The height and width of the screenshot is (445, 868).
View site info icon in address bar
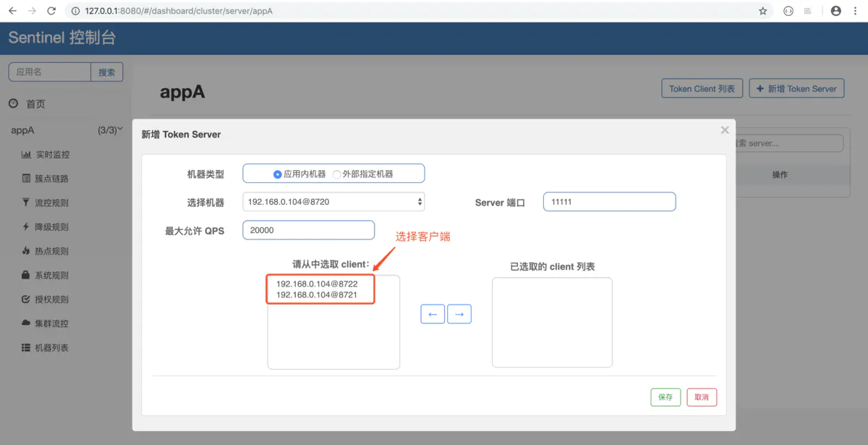point(75,11)
